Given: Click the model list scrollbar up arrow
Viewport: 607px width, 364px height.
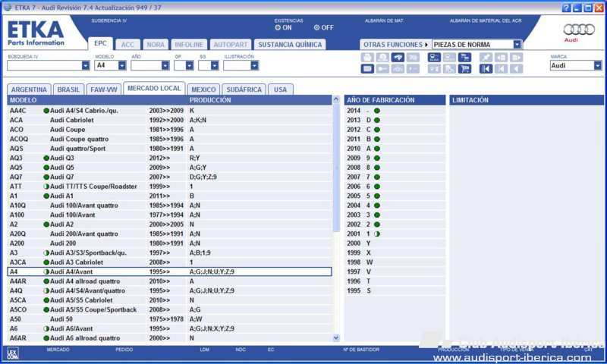Looking at the screenshot, I should pyautogui.click(x=336, y=99).
